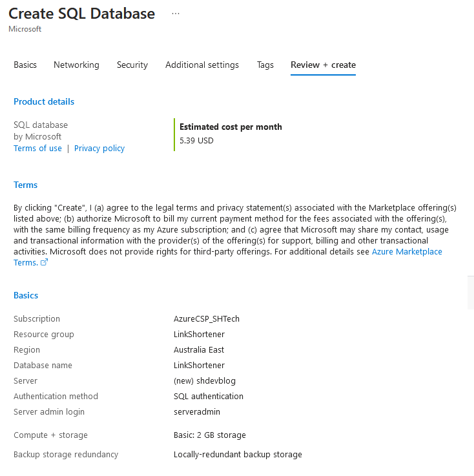Click the subscription value AzureCSP_SHTech
The width and height of the screenshot is (474, 476).
pyautogui.click(x=207, y=319)
